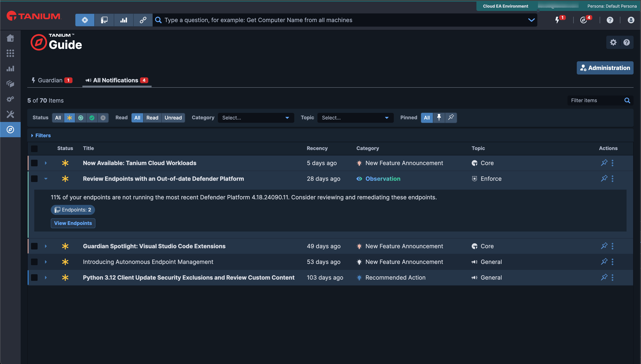Image resolution: width=641 pixels, height=364 pixels.
Task: Toggle the new status asterisk filter
Action: (x=70, y=118)
